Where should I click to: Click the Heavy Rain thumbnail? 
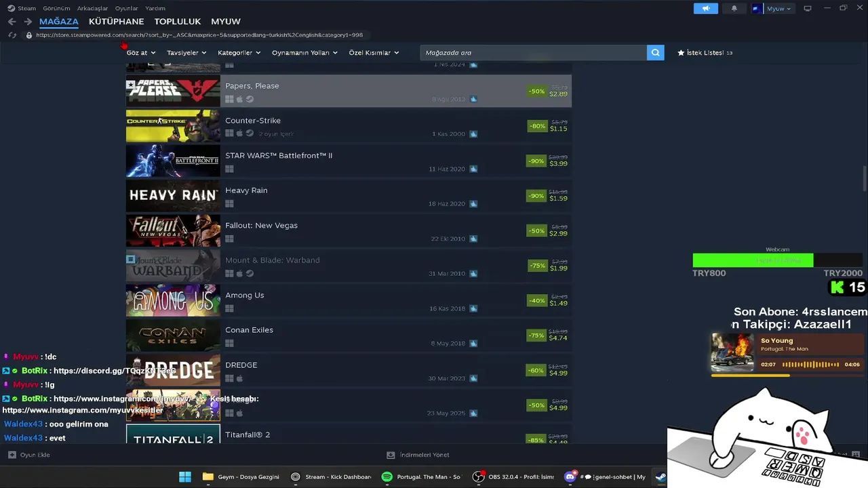click(x=173, y=195)
